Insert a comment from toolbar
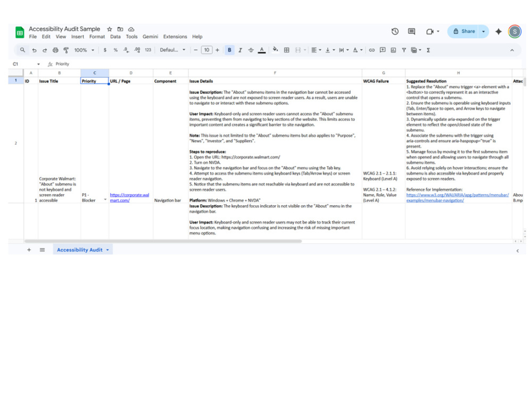 [383, 50]
